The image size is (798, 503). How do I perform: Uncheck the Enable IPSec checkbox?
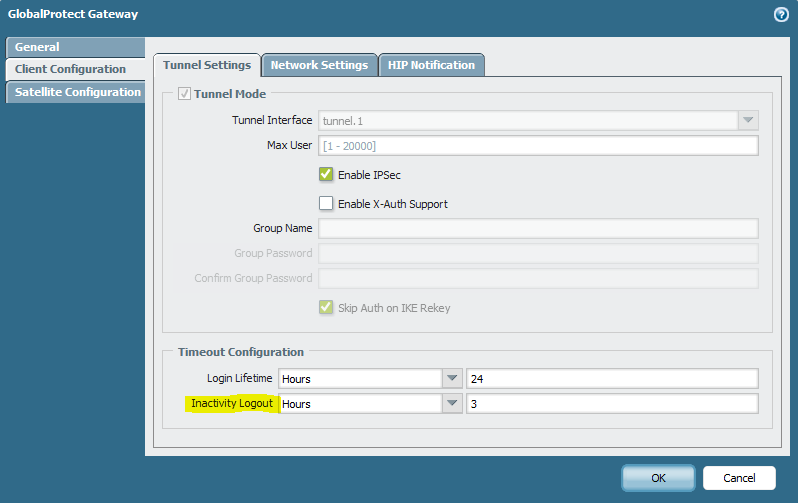326,175
